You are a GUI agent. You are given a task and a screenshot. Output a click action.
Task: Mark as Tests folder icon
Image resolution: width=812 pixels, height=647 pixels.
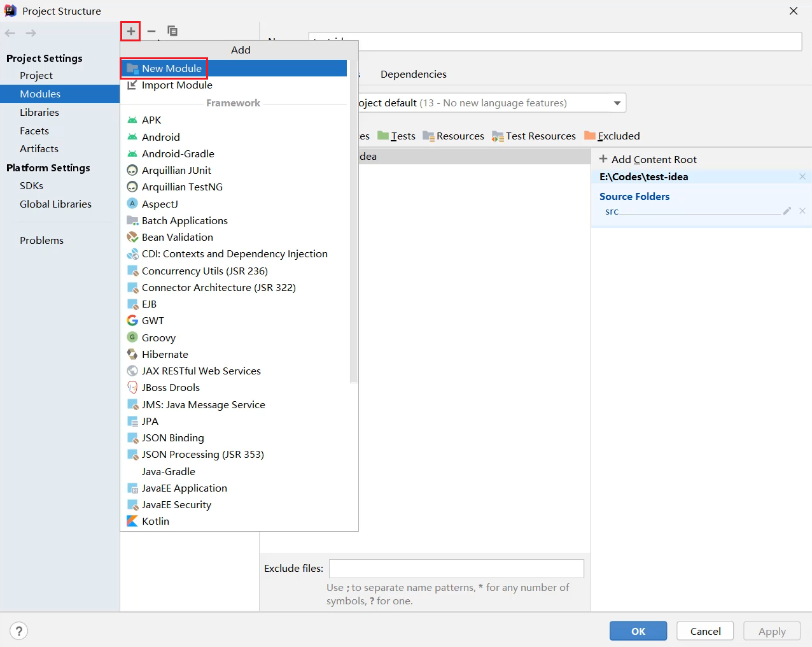click(383, 136)
